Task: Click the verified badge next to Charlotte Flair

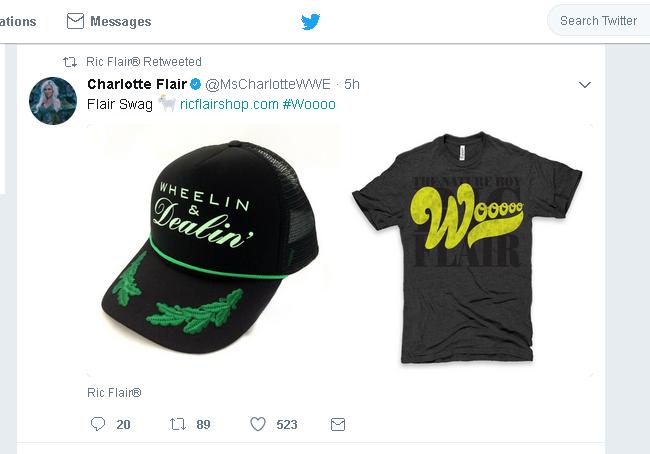Action: click(196, 85)
